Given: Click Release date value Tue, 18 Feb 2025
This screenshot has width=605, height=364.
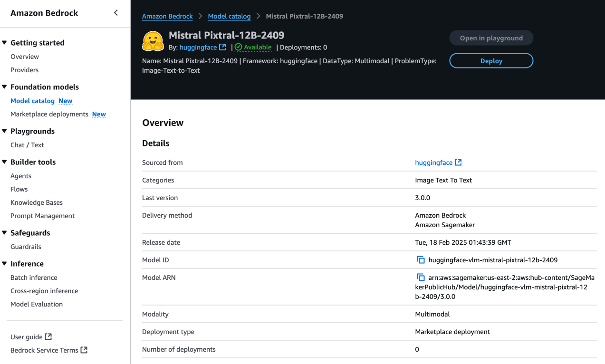Looking at the screenshot, I should click(x=463, y=242).
